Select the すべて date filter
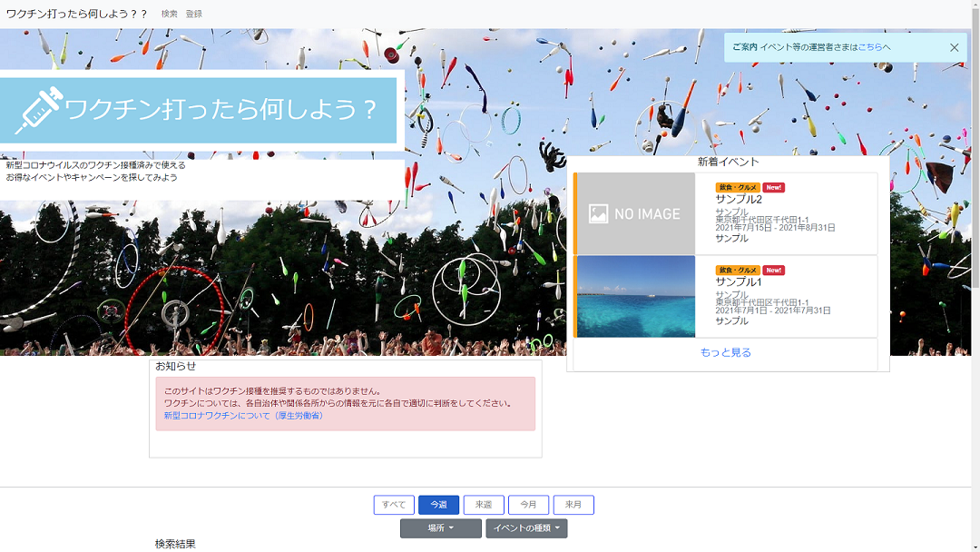Image resolution: width=980 pixels, height=552 pixels. (394, 505)
